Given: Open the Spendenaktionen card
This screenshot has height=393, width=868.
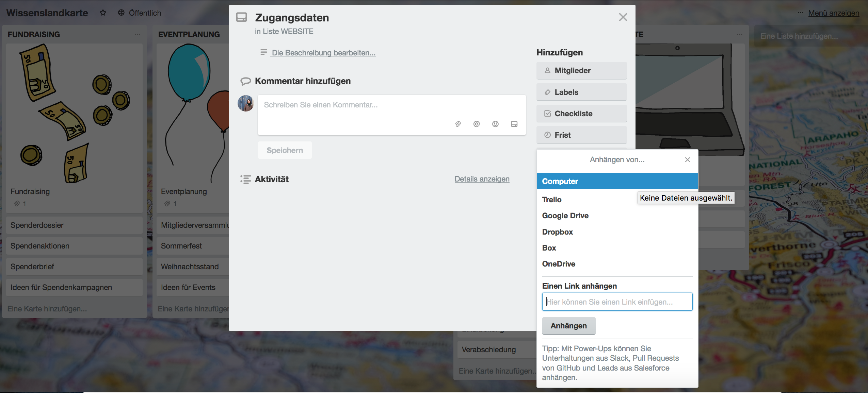Looking at the screenshot, I should [x=74, y=246].
